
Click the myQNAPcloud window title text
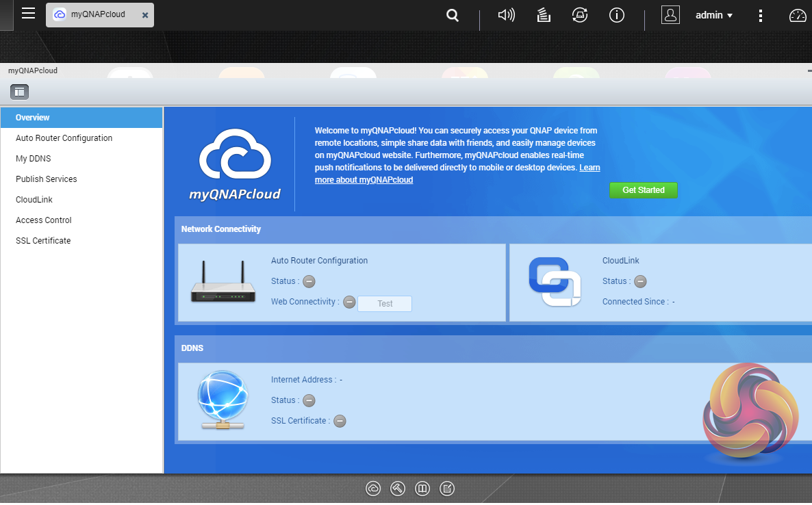(x=33, y=71)
